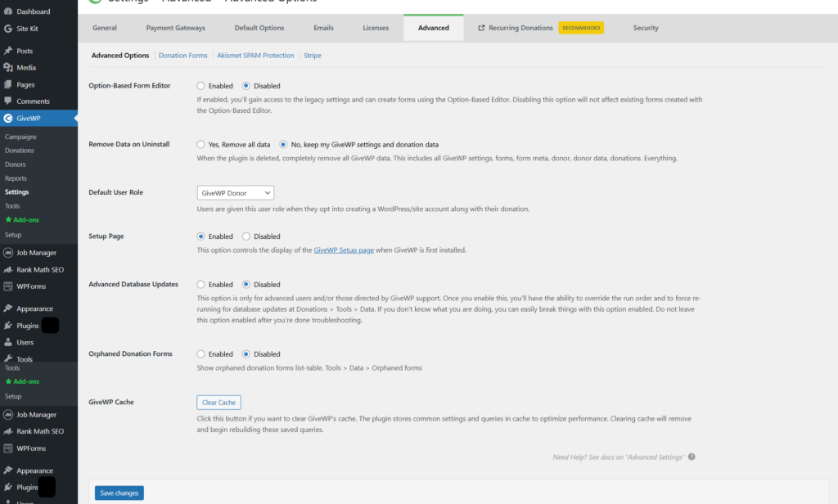838x504 pixels.
Task: Switch to the Licenses tab
Action: [x=376, y=28]
